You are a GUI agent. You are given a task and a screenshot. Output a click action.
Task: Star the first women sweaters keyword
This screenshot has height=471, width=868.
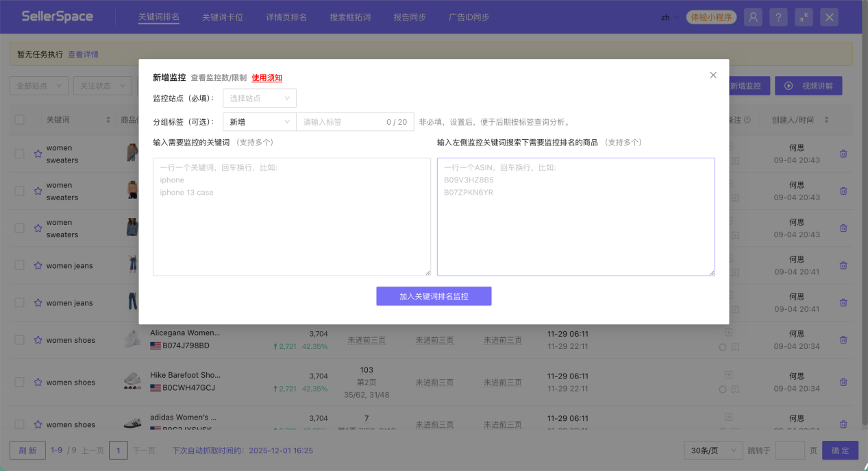(38, 154)
